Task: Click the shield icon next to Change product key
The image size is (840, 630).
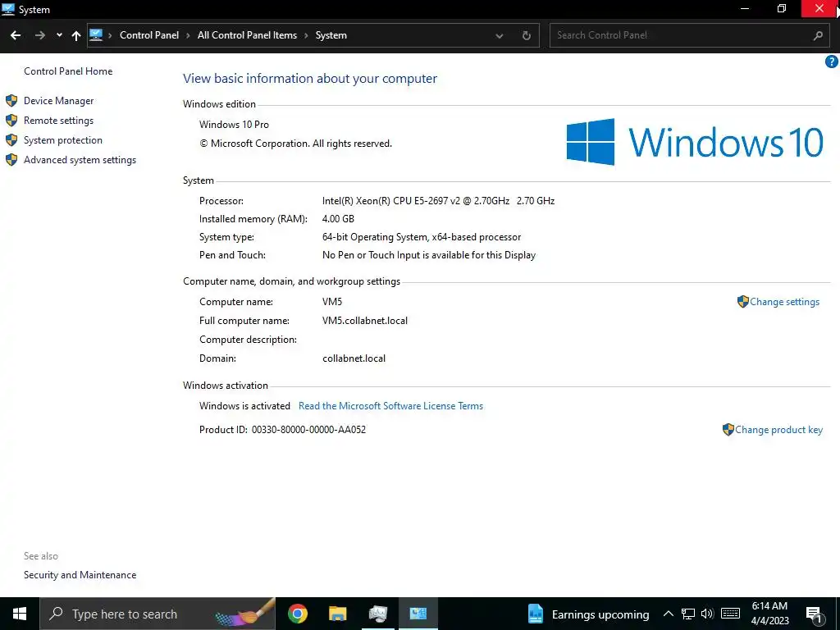Action: 728,430
